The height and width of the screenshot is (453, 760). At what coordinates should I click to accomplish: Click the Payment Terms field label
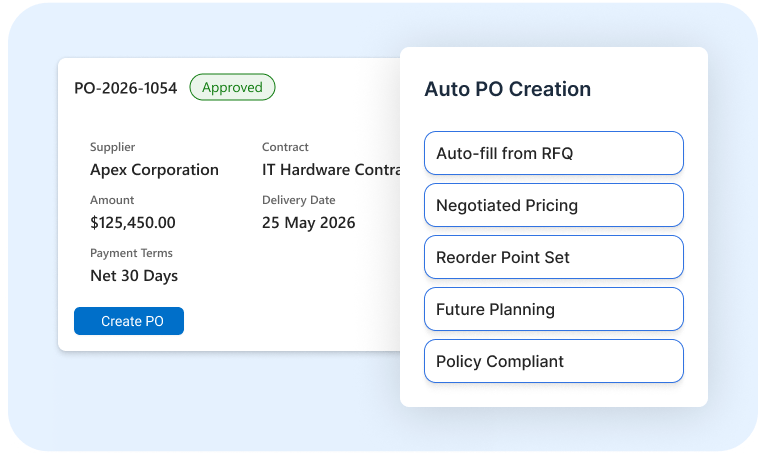coord(131,253)
